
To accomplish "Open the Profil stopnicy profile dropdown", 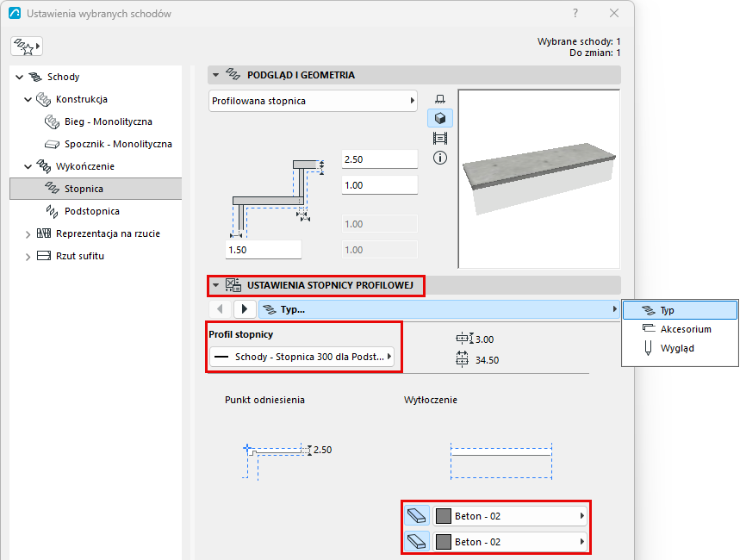I will pos(302,357).
